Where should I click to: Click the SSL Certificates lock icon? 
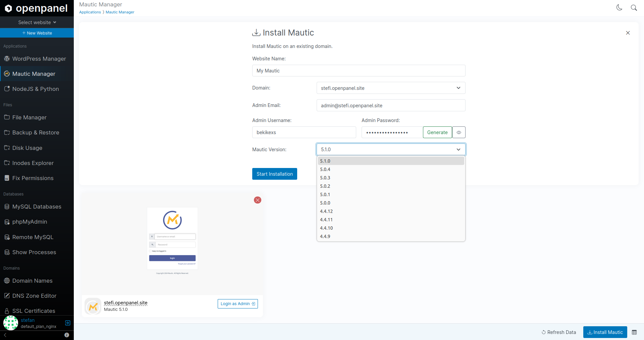pos(7,311)
